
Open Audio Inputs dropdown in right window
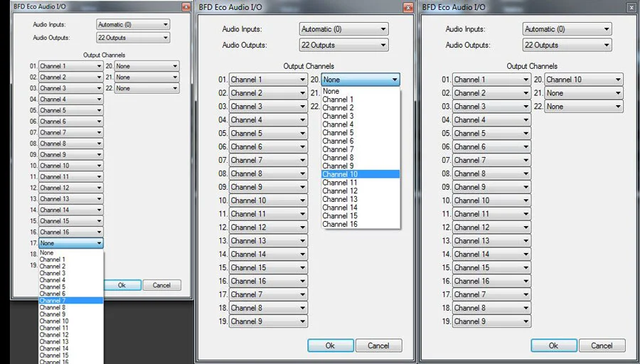[567, 29]
